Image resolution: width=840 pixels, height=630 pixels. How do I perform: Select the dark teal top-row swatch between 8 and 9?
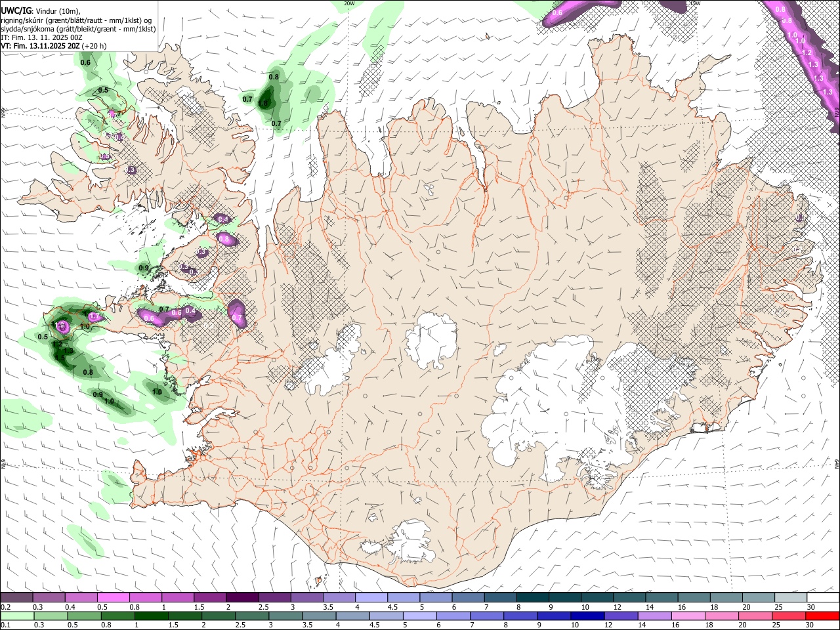click(x=532, y=598)
